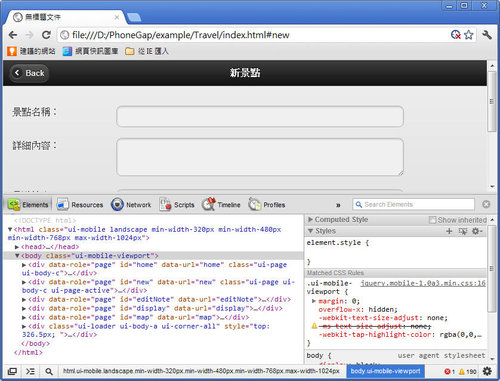Expand the div id="new" node
The image size is (500, 381).
(24, 282)
